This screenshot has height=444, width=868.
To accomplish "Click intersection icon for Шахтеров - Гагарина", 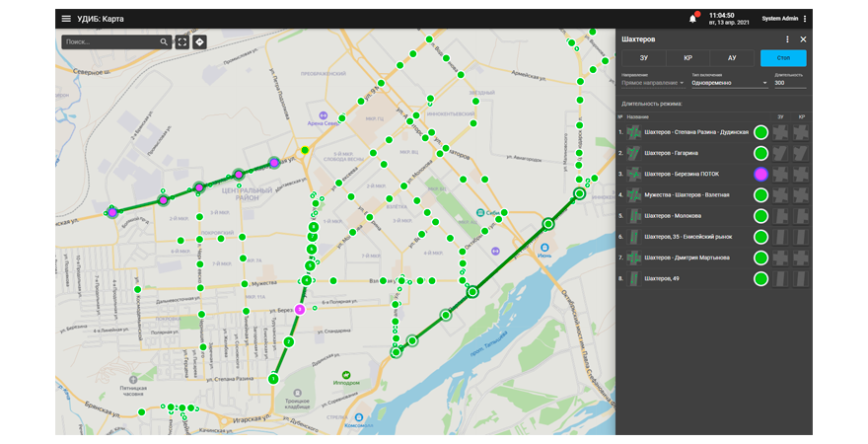I will [633, 153].
